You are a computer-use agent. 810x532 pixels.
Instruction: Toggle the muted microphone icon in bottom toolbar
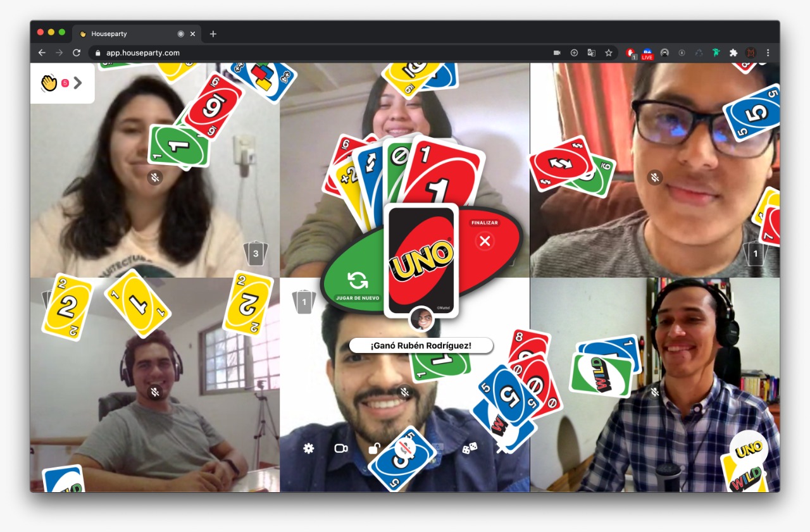click(x=404, y=448)
